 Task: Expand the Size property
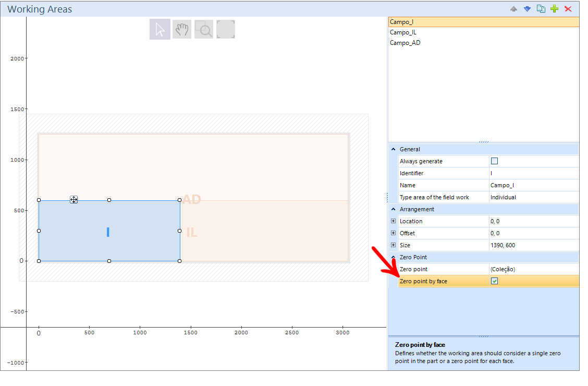394,245
